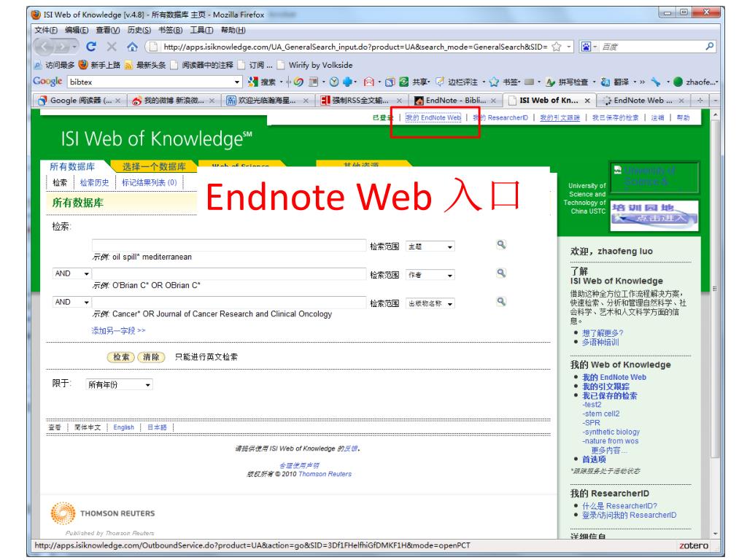Image resolution: width=747 pixels, height=560 pixels.
Task: Click the page vertical scrollbar thumb
Action: 715,288
